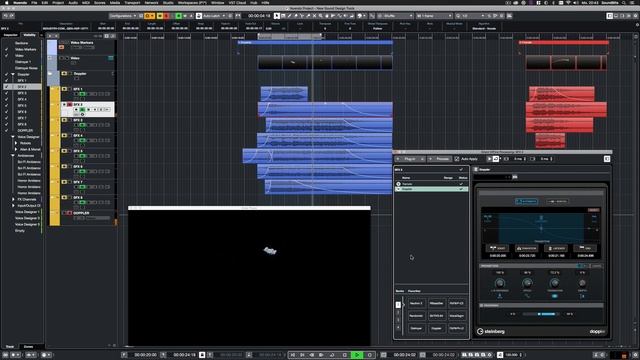Screen dimensions: 640x360
Task: Toggle the red Write automation toolbar button
Action: click(166, 16)
